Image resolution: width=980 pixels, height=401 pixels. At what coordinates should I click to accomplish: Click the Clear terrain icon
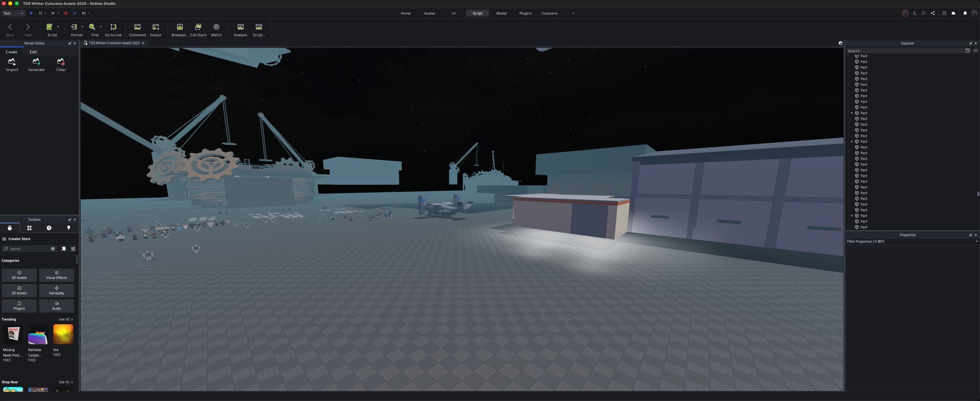61,62
